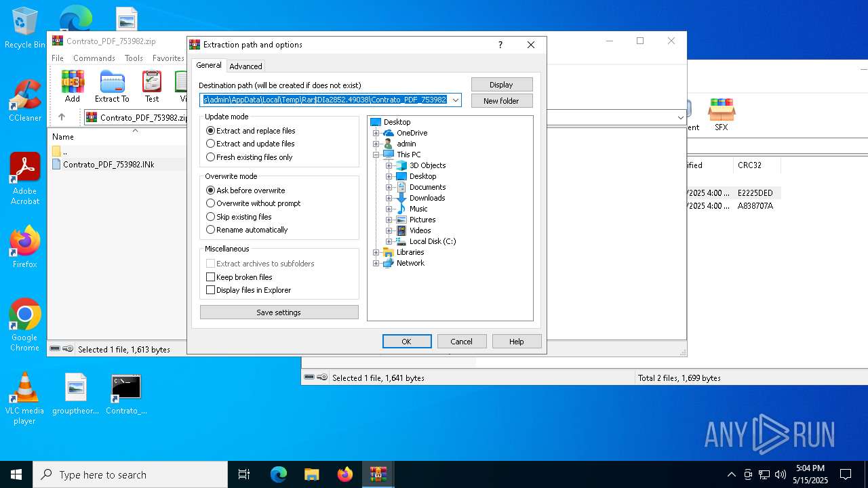Open Firefox desktop shortcut

(25, 247)
